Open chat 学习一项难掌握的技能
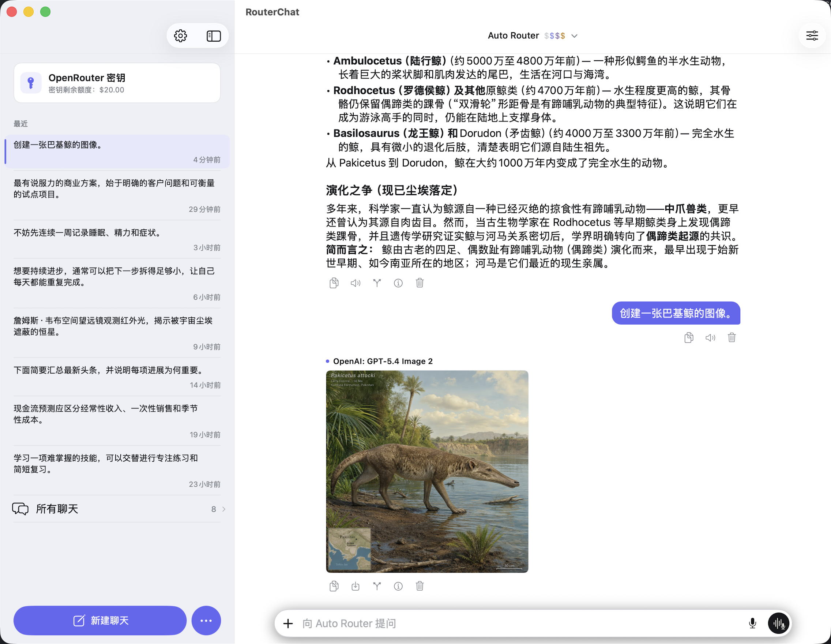The image size is (831, 644). click(117, 471)
